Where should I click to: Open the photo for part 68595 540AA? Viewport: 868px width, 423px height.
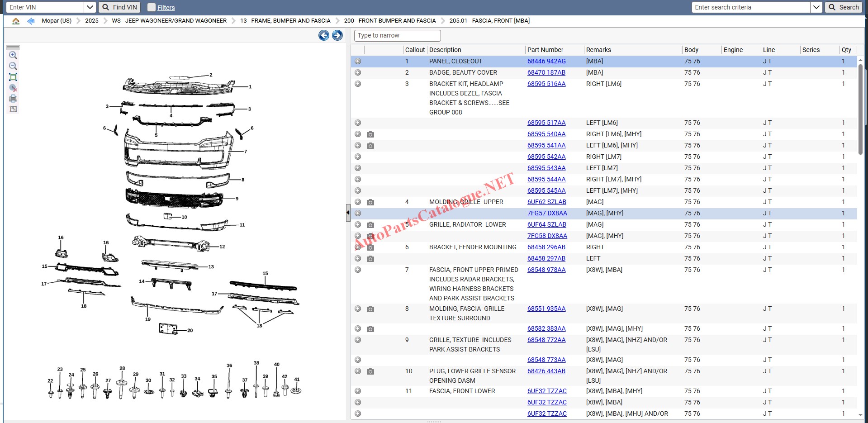point(370,134)
